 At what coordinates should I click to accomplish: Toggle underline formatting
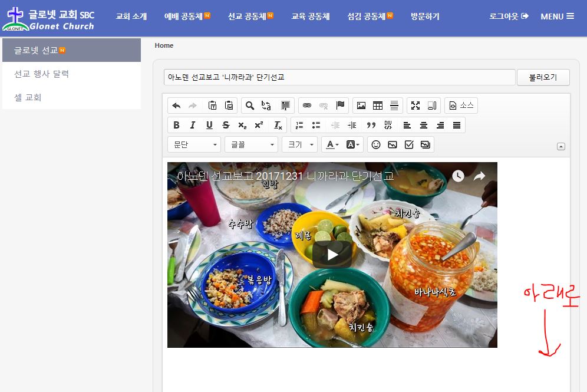[x=209, y=125]
